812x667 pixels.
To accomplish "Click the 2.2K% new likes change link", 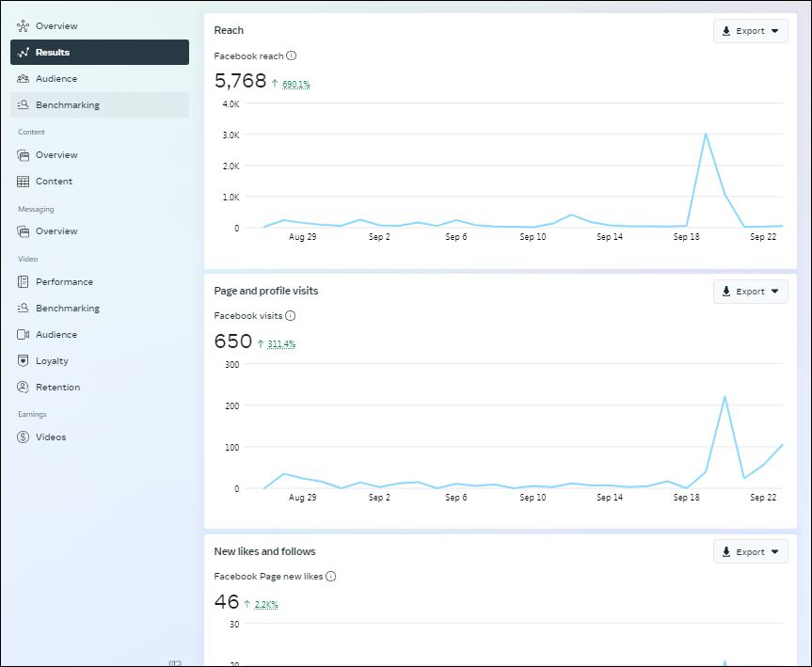I will click(x=266, y=604).
